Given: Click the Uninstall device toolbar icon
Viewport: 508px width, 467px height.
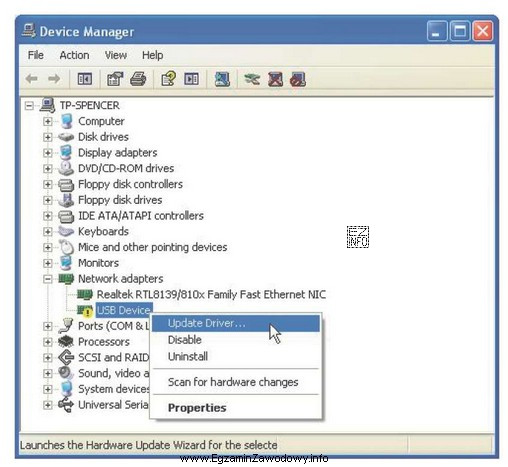Looking at the screenshot, I should point(275,79).
